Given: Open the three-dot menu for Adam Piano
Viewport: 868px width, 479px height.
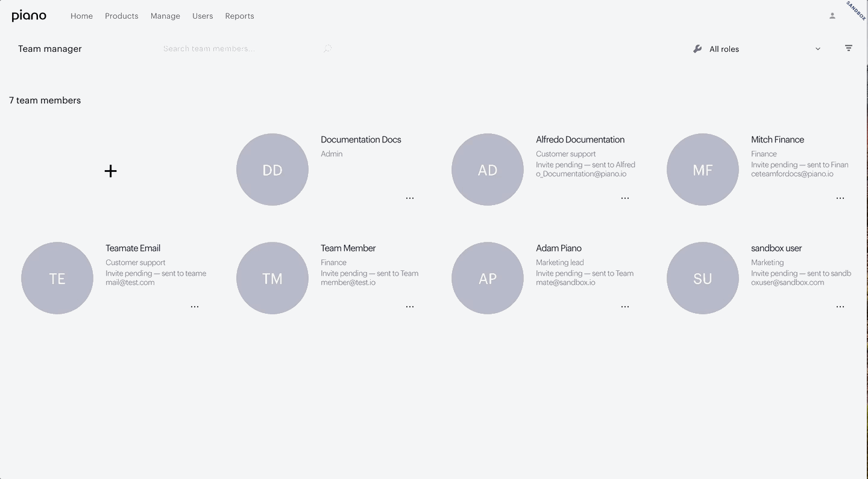Looking at the screenshot, I should pyautogui.click(x=625, y=306).
